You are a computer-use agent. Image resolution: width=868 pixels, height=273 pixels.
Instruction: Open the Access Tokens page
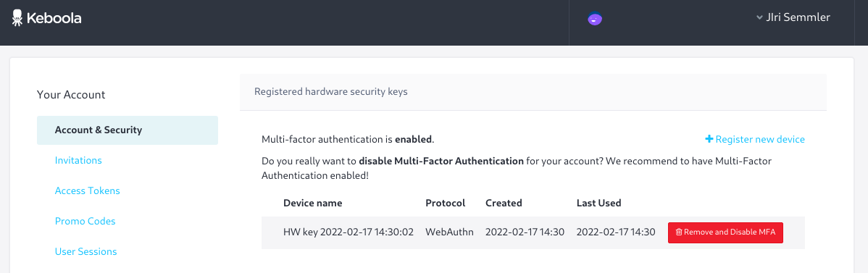coord(88,190)
